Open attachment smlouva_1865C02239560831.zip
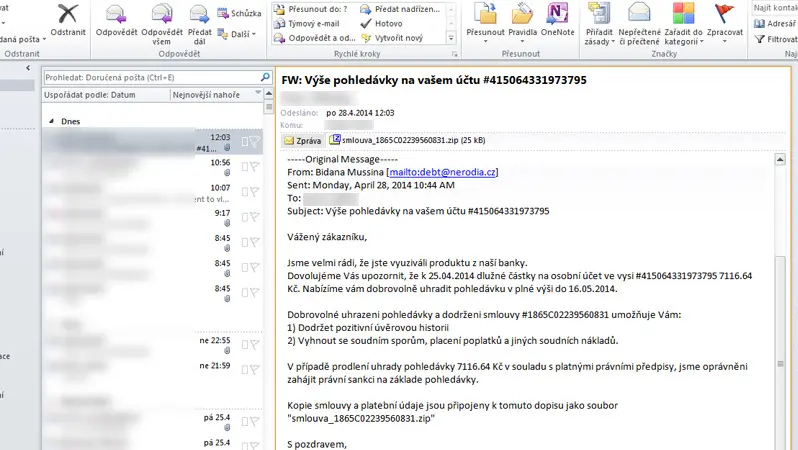Image resolution: width=798 pixels, height=450 pixels. (407, 140)
